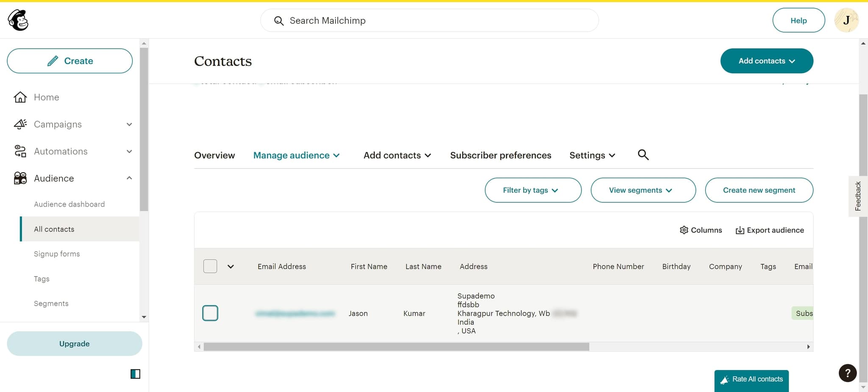Click the contacts search magnifier icon

tap(643, 155)
